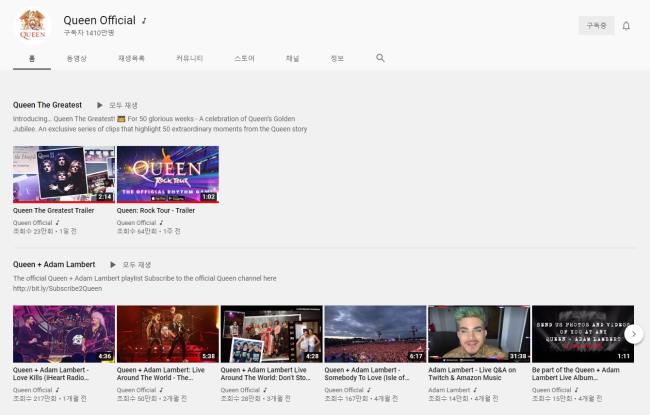Play the Queen The Greatest Trailer thumbnail

tap(63, 174)
